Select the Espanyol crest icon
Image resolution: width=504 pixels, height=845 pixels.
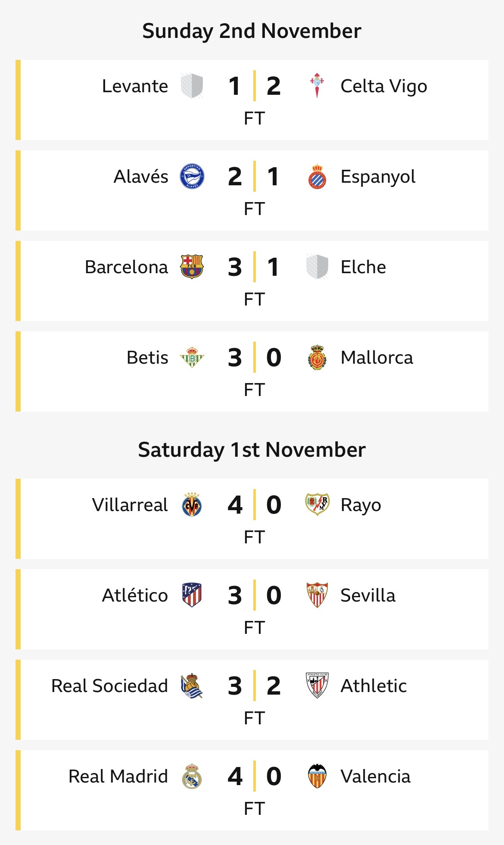click(317, 176)
